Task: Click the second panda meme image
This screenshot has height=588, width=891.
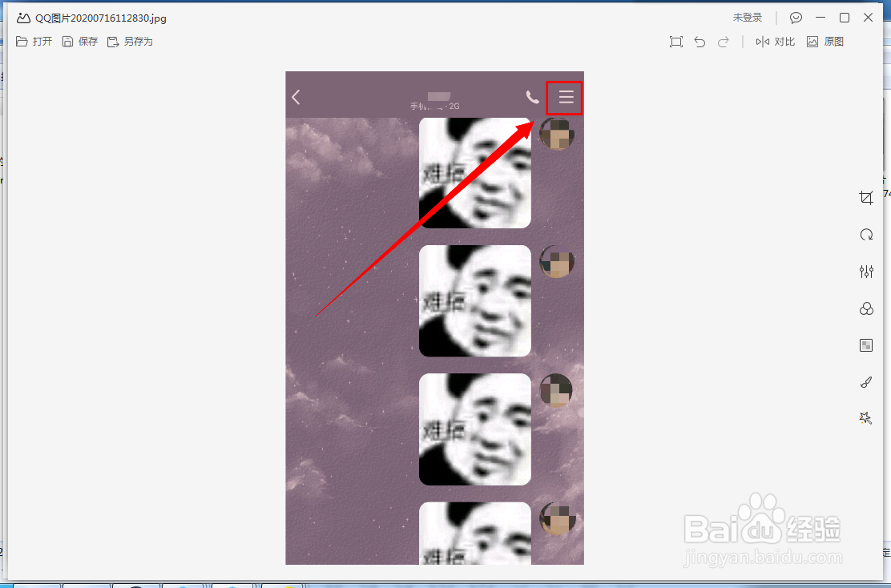Action: click(x=475, y=301)
